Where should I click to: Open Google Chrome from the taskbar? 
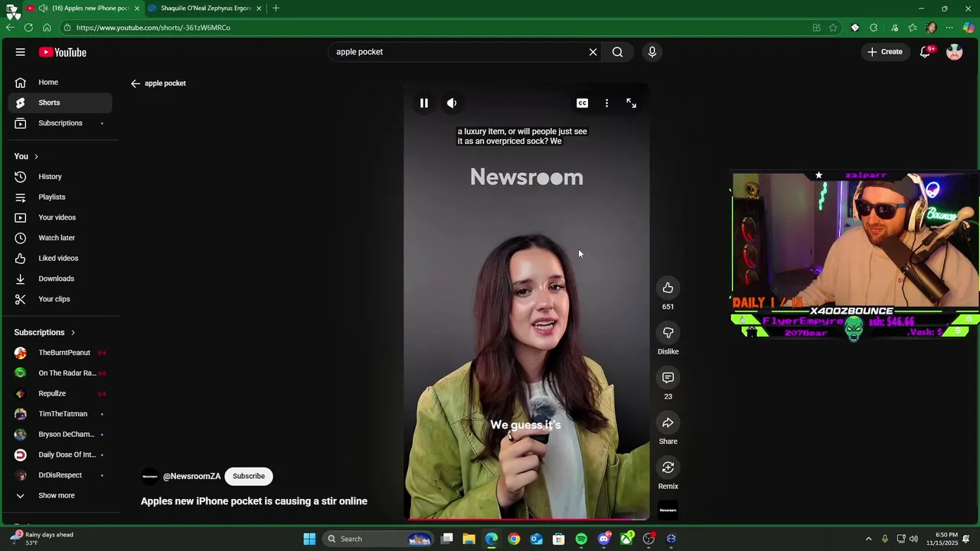pos(514,539)
